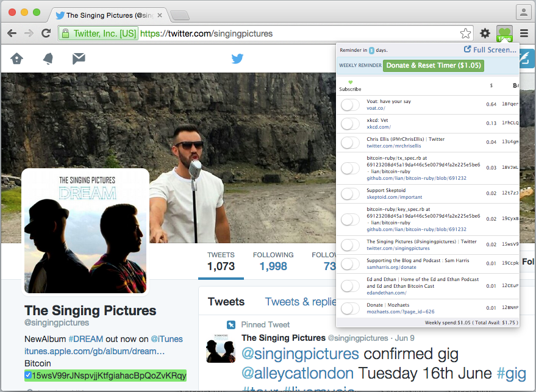Open xkcd.com/ link
Image resolution: width=536 pixels, height=392 pixels.
click(379, 127)
